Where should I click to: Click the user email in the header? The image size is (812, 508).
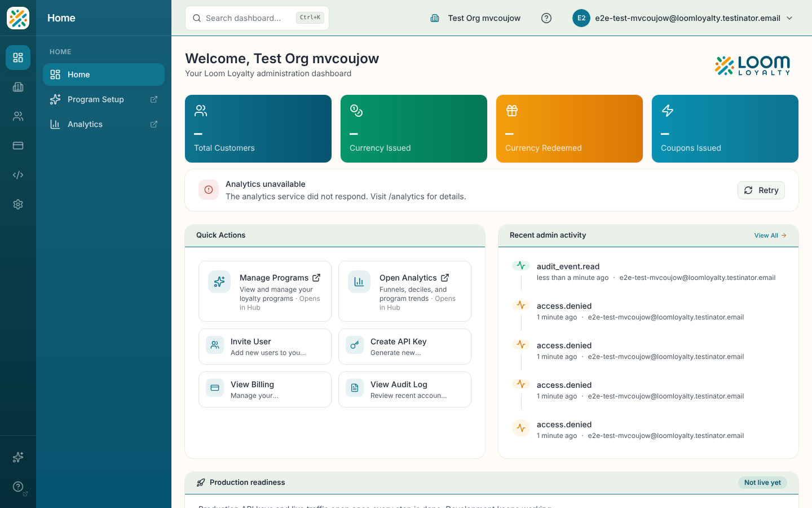click(687, 18)
